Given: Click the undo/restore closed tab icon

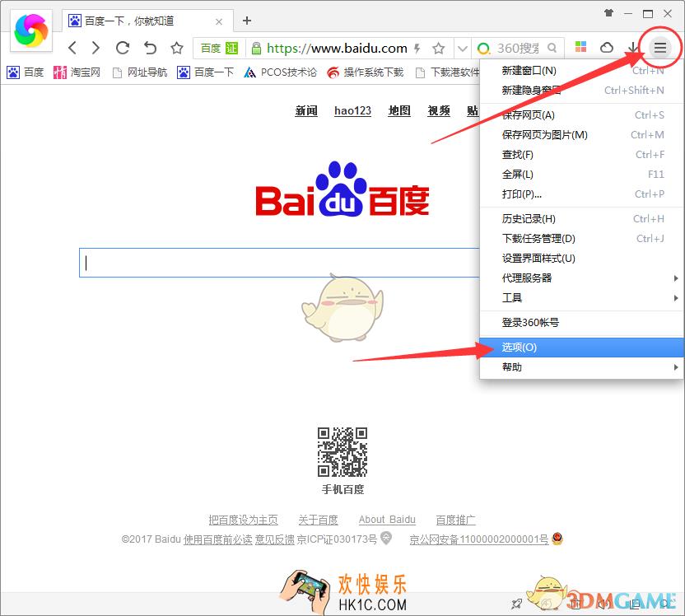Looking at the screenshot, I should [150, 48].
